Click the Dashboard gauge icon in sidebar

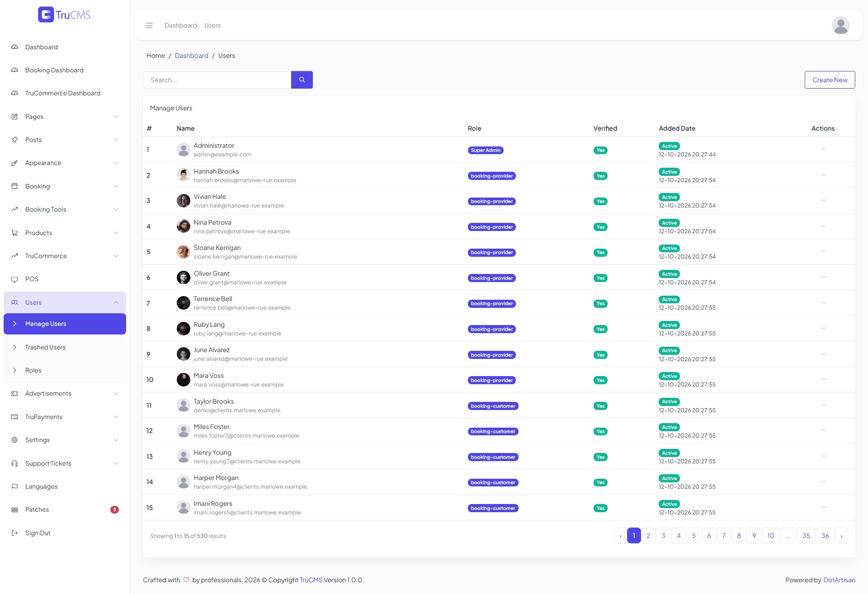[x=14, y=47]
